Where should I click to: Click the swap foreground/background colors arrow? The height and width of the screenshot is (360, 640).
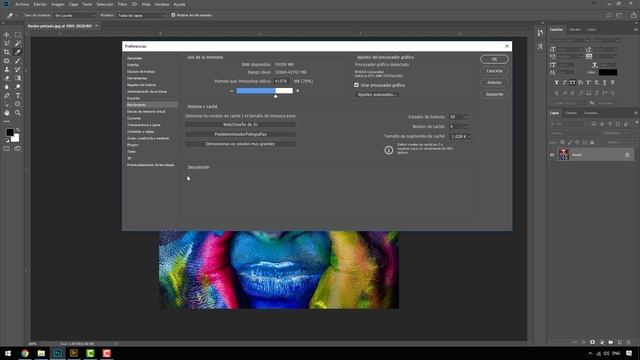pos(17,130)
